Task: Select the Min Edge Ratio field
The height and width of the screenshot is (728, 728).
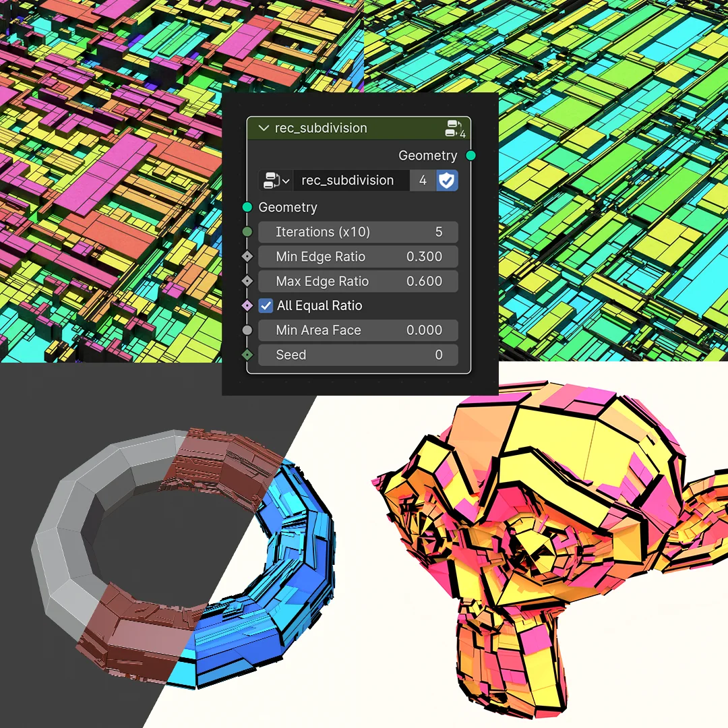Action: coord(358,257)
